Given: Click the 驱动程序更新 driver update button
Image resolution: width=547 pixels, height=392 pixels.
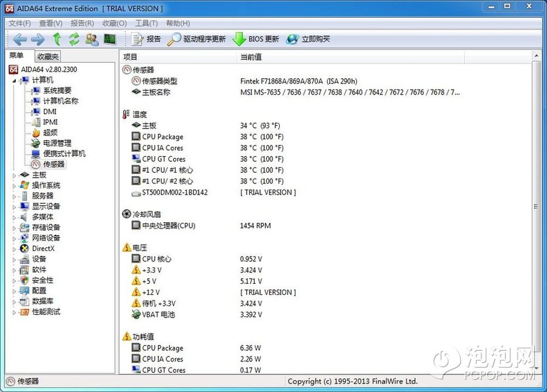Looking at the screenshot, I should pos(196,39).
